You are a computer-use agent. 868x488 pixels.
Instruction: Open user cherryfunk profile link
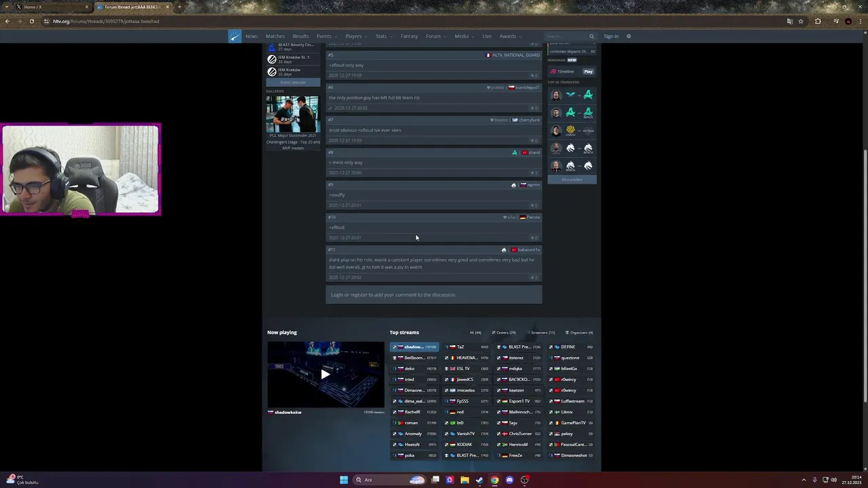pyautogui.click(x=529, y=120)
